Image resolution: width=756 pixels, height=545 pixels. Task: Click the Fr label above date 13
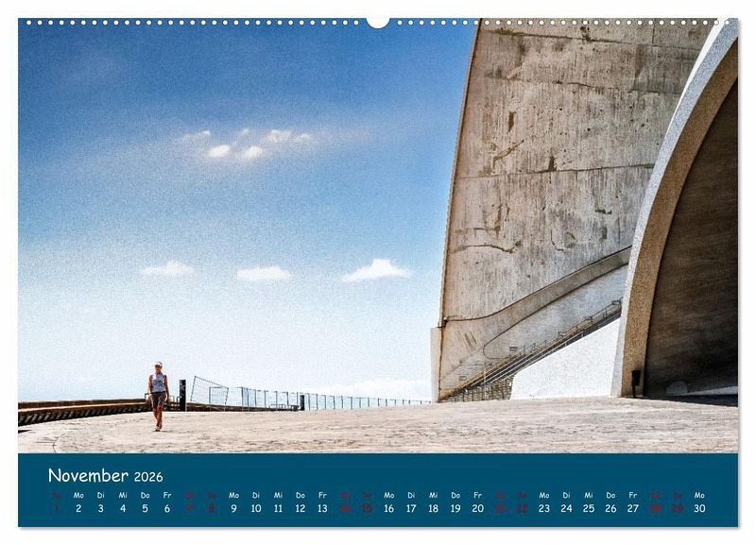[322, 495]
